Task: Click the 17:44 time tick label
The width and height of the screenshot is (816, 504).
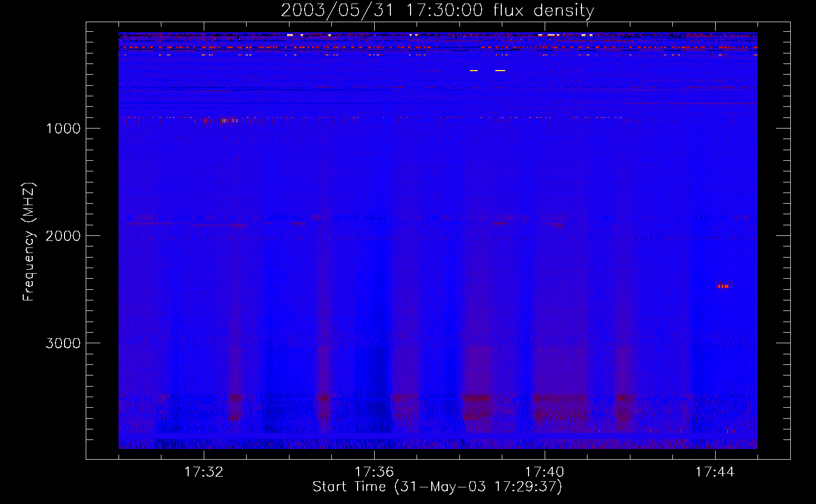Action: click(x=715, y=472)
